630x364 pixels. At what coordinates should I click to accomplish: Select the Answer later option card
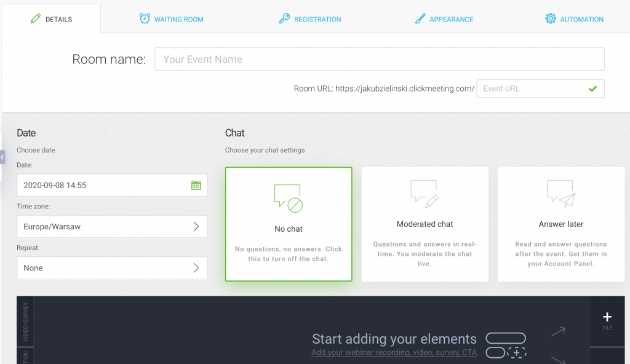pyautogui.click(x=561, y=224)
